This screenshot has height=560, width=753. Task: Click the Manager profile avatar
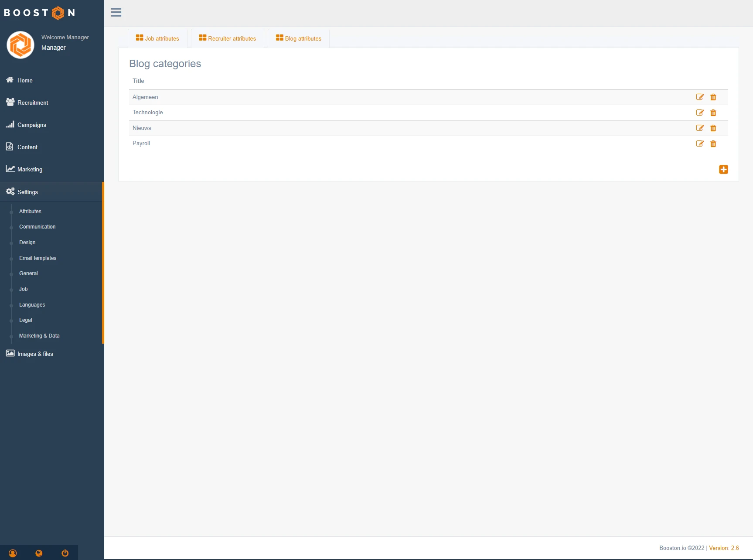tap(20, 44)
